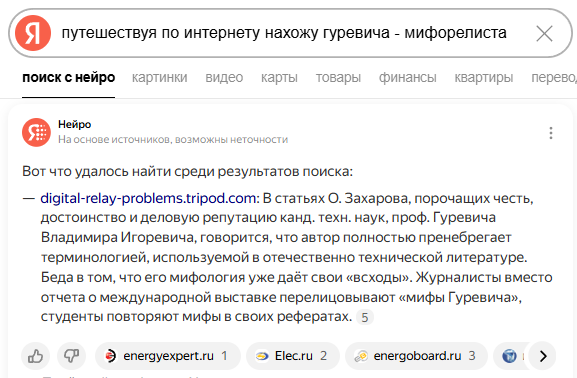Click the red Yandex logo in search bar

[33, 33]
